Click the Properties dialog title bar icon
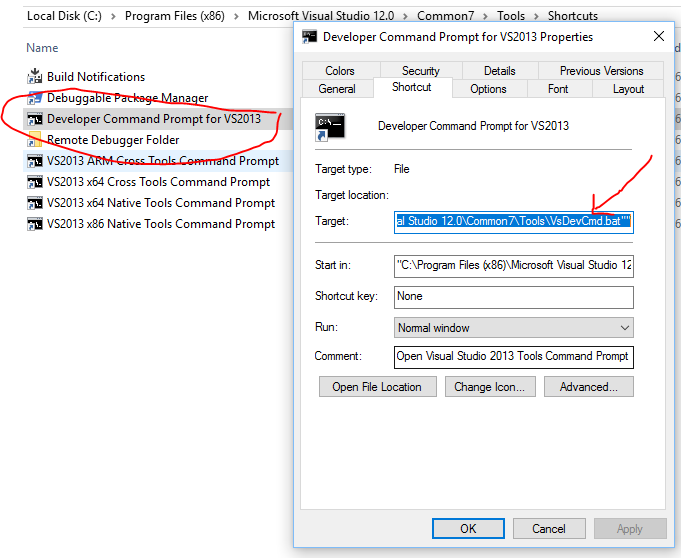This screenshot has height=558, width=681. tap(310, 36)
